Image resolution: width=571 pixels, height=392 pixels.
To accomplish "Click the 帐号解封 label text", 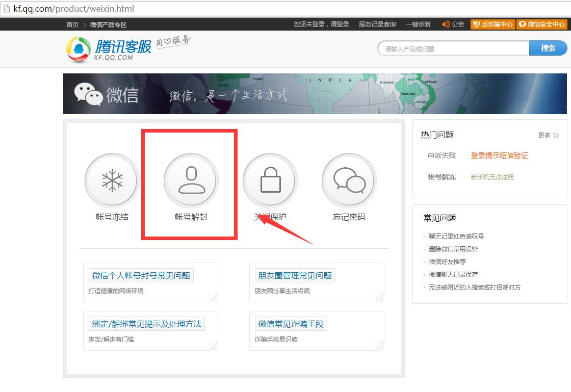I will [191, 217].
